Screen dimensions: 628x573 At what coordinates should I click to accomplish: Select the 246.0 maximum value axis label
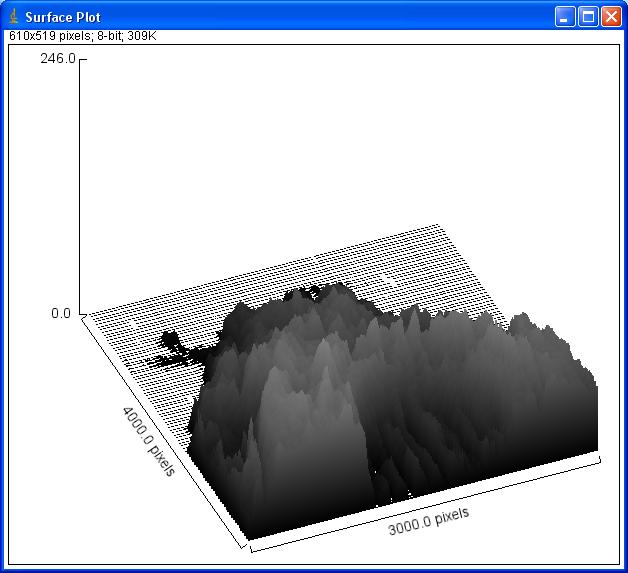[57, 59]
